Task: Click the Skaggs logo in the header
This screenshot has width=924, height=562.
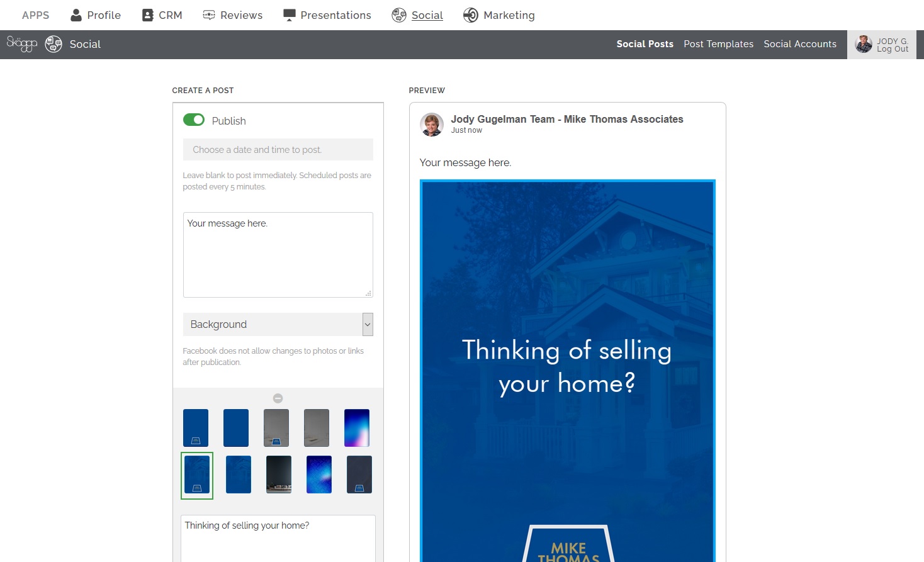Action: pyautogui.click(x=22, y=43)
